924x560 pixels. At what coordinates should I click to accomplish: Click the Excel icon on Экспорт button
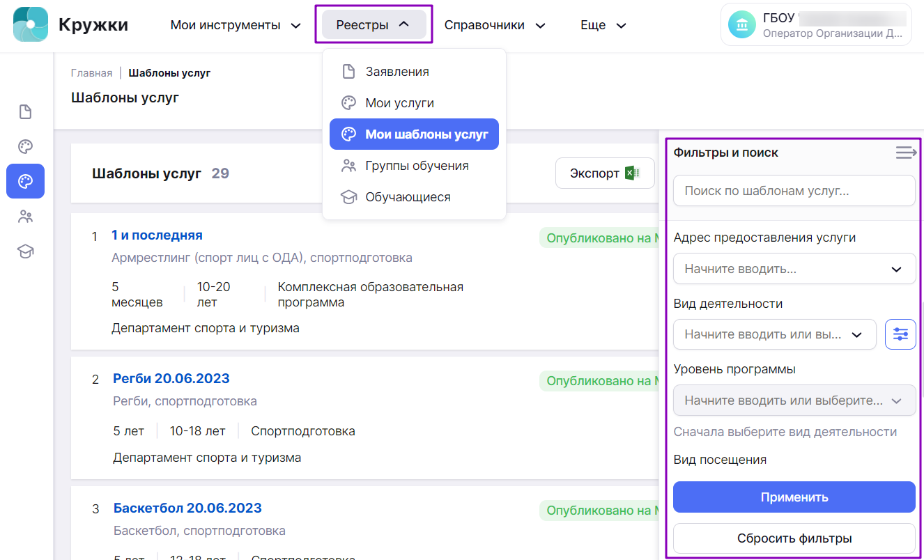tap(633, 173)
